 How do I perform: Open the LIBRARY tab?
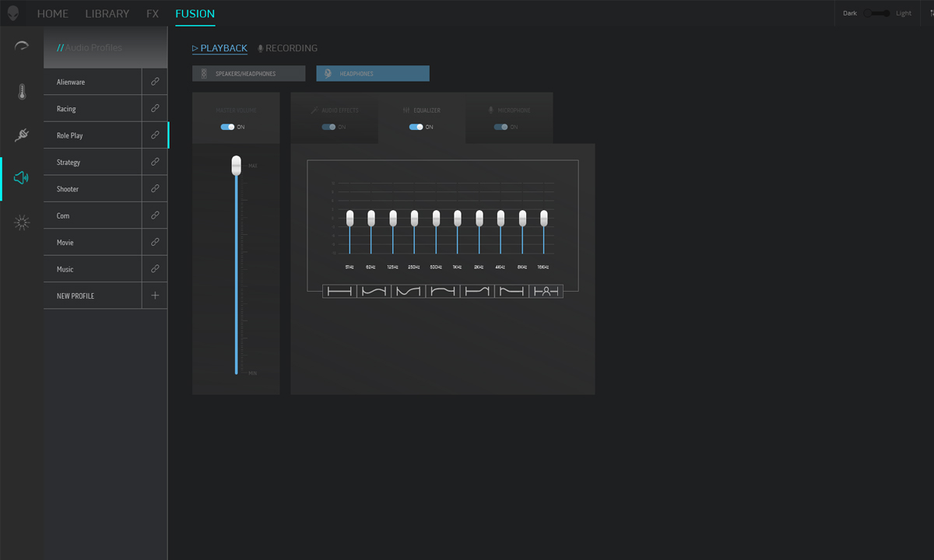pyautogui.click(x=107, y=14)
